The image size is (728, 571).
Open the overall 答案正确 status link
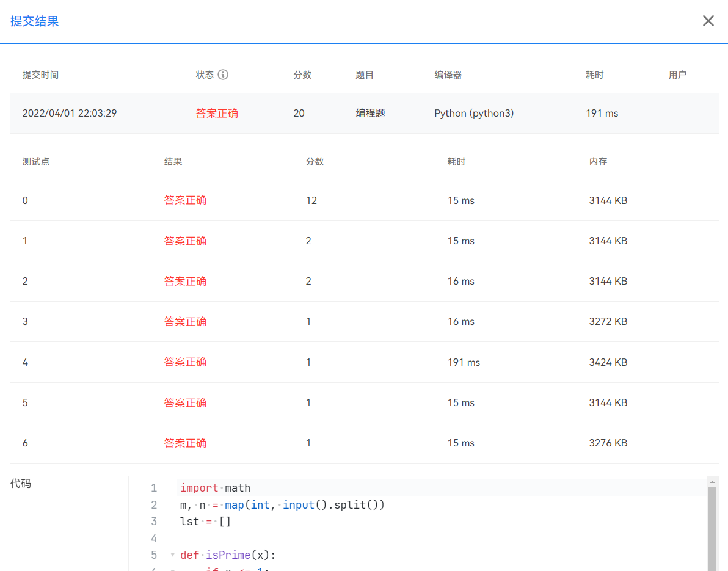point(217,113)
